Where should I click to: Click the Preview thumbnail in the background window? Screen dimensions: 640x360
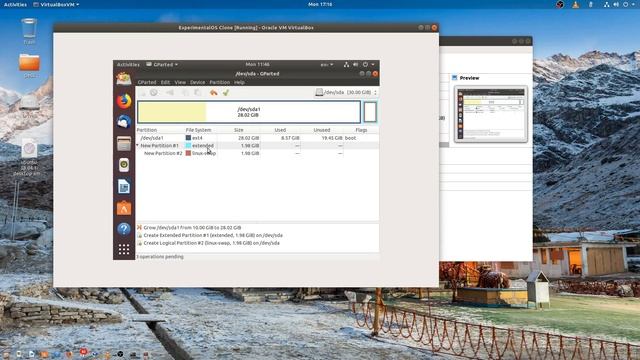click(491, 114)
